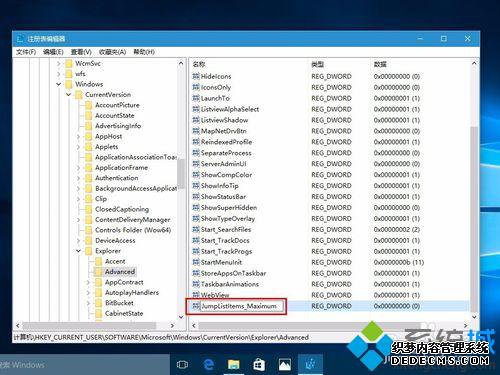Click the DeviceAccess folder icon

click(x=88, y=240)
